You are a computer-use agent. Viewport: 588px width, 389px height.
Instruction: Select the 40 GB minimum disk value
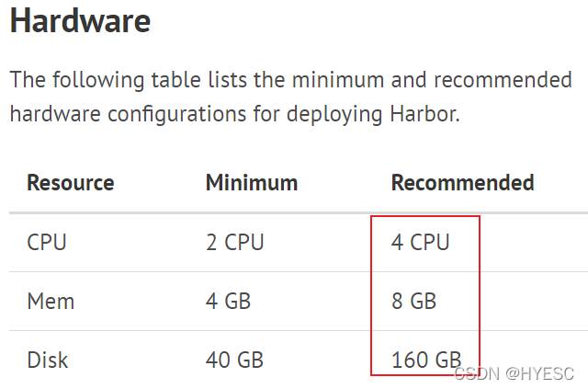pyautogui.click(x=234, y=360)
